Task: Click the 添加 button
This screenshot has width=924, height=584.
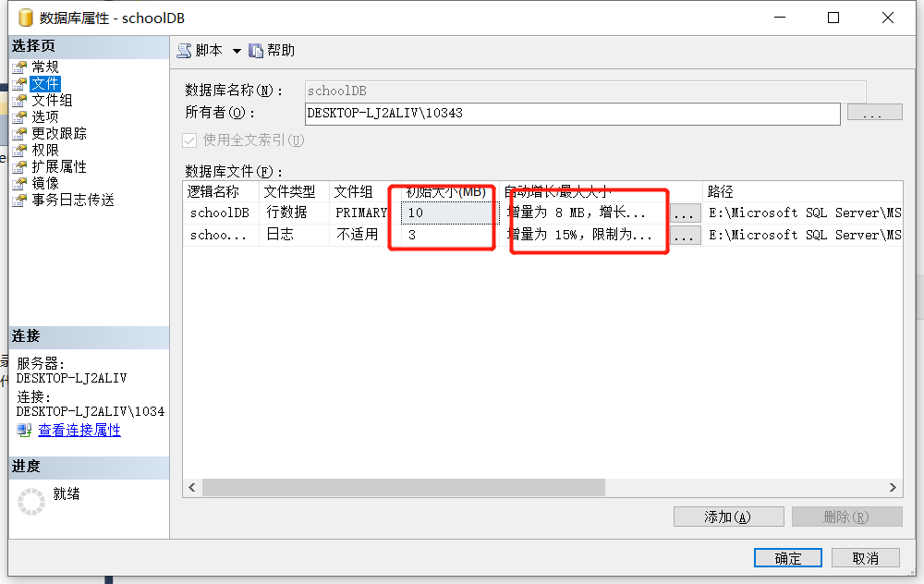Action: (728, 517)
